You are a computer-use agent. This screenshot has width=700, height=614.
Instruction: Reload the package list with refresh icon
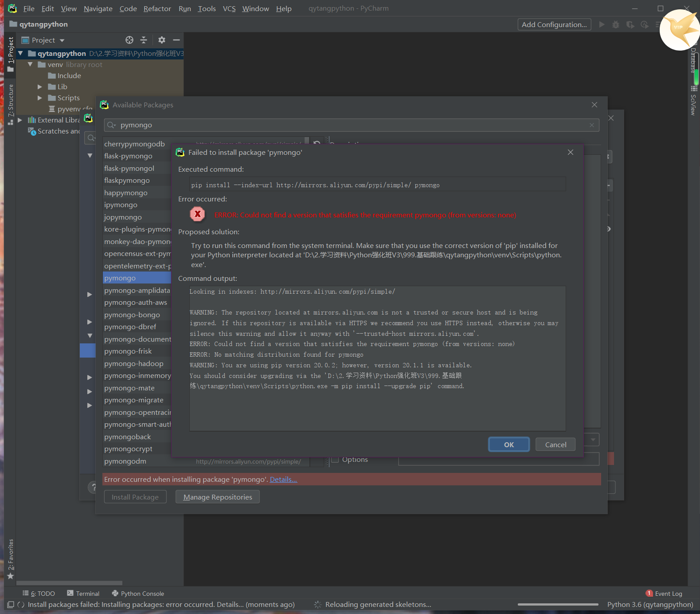(x=317, y=143)
